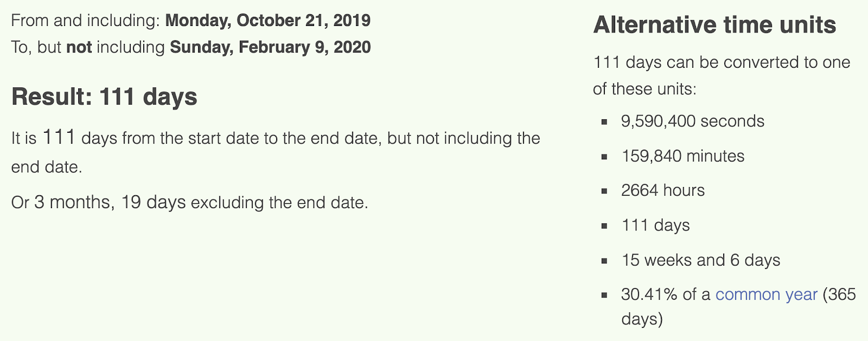Select the start date Monday, October 21, 2019
The image size is (868, 341).
point(268,21)
